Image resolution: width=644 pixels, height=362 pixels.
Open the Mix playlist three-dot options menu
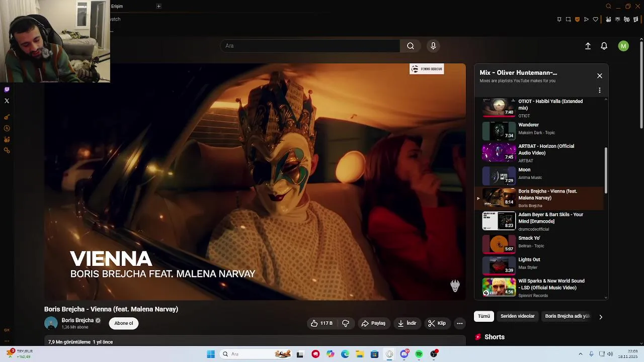(x=600, y=90)
